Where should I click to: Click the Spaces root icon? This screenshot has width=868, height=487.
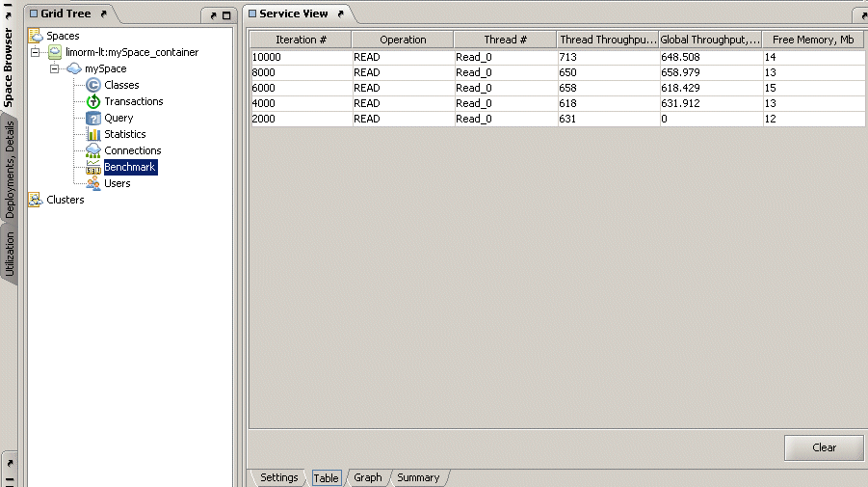click(x=36, y=36)
